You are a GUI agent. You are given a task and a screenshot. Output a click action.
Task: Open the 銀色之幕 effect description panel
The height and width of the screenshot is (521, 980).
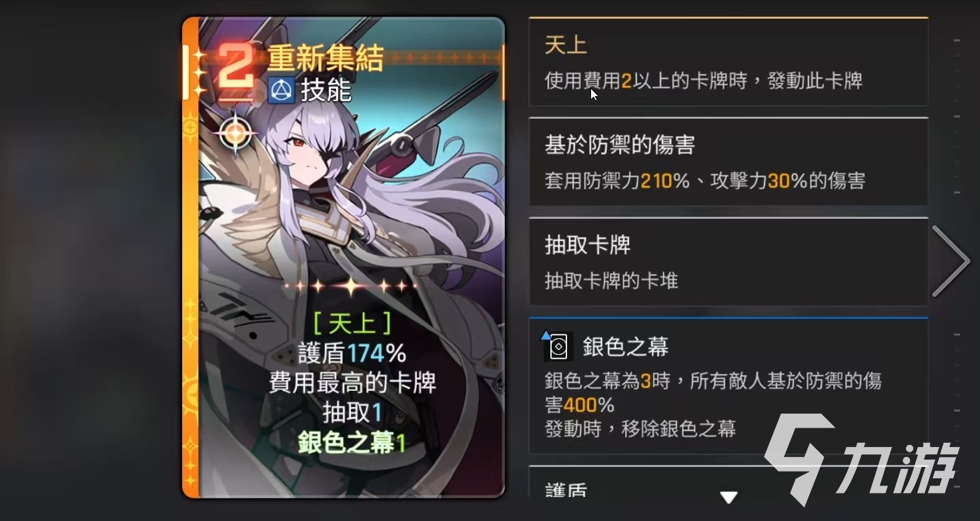(728, 386)
